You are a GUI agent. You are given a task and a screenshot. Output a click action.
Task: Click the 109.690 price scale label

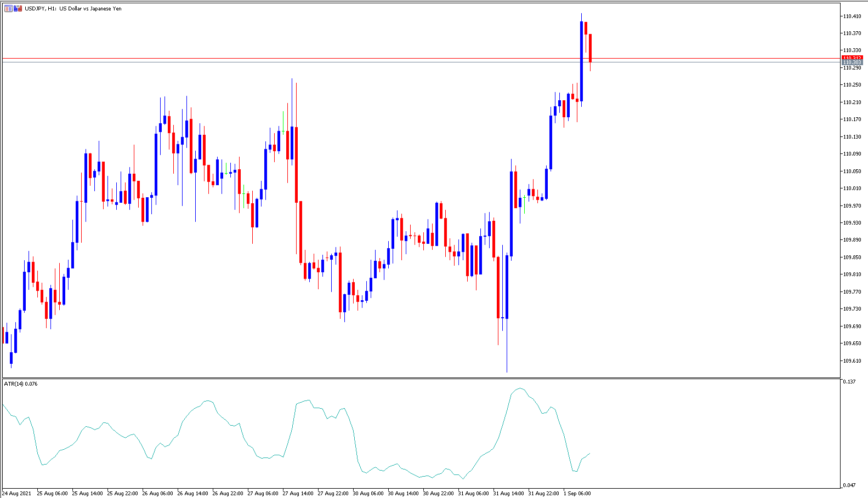coord(852,327)
